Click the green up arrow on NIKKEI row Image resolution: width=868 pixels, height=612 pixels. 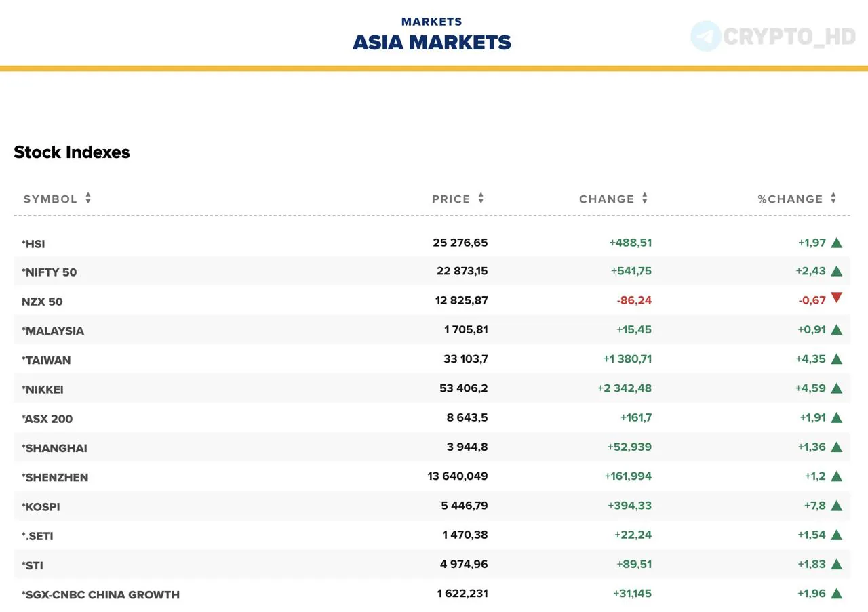(836, 388)
